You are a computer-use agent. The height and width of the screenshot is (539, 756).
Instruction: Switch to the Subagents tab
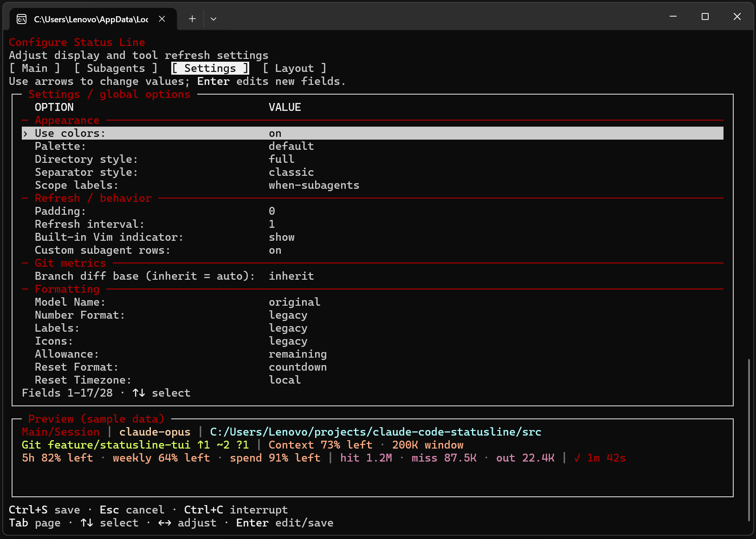116,68
